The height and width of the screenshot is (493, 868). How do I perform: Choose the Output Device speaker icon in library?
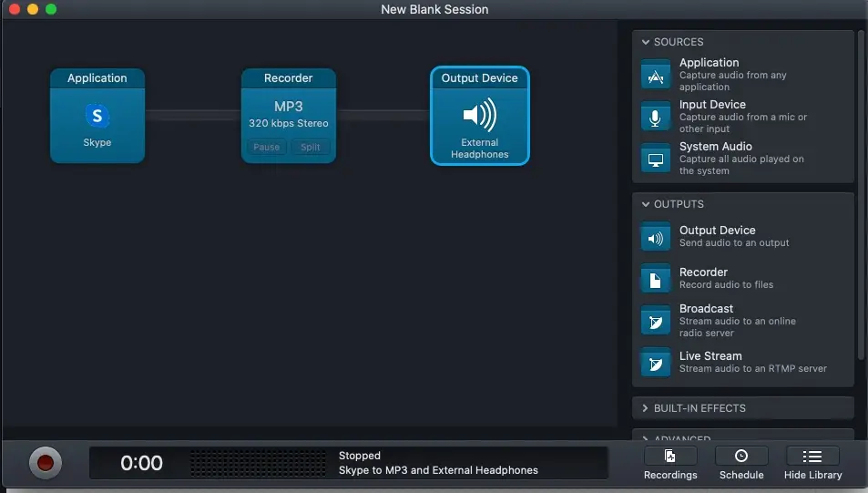coord(656,237)
